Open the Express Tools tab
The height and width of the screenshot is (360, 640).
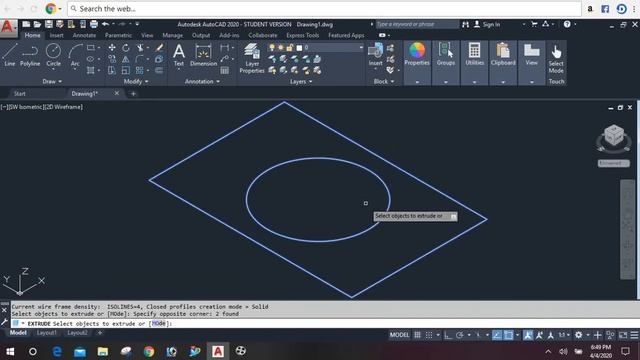[x=302, y=36]
